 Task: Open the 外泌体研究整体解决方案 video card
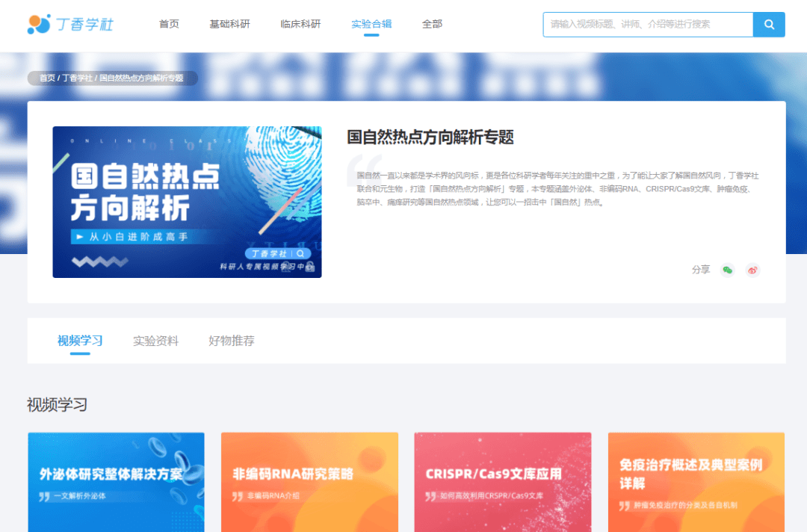(116, 481)
